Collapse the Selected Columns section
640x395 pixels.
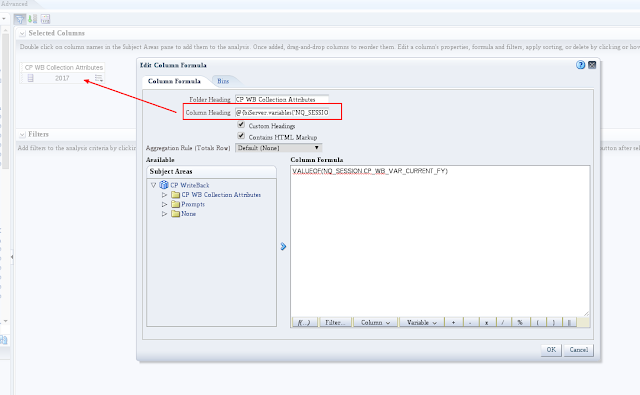tap(22, 33)
